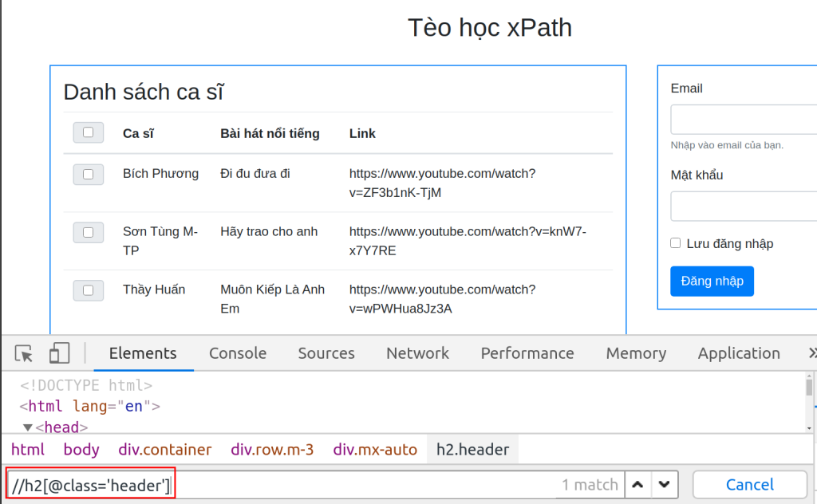Open the Network tab

point(417,353)
